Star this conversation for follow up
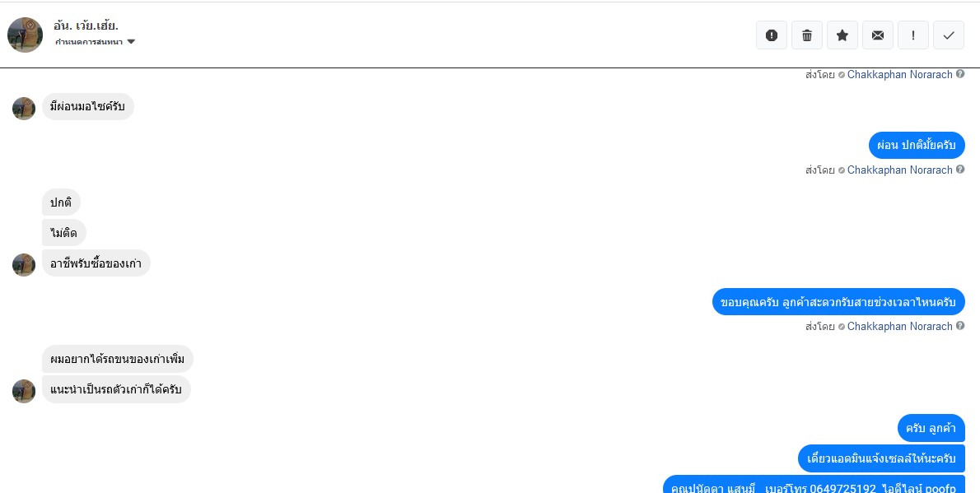Screen dimensions: 980x493 pyautogui.click(x=842, y=35)
